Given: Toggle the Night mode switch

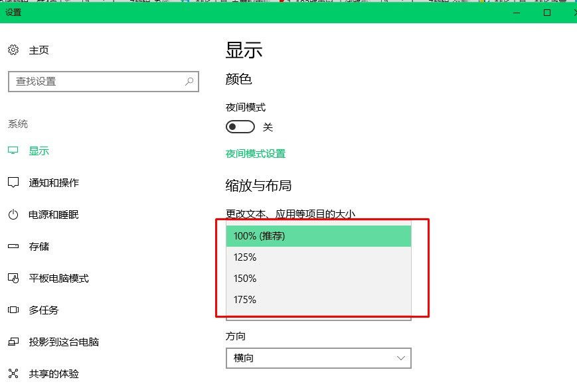Looking at the screenshot, I should tap(240, 127).
